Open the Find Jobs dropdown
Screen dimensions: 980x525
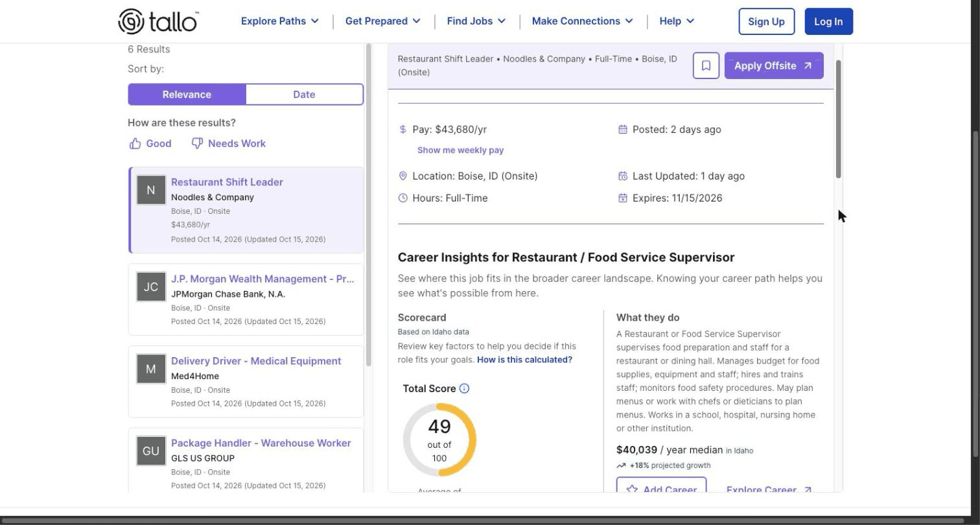tap(476, 21)
